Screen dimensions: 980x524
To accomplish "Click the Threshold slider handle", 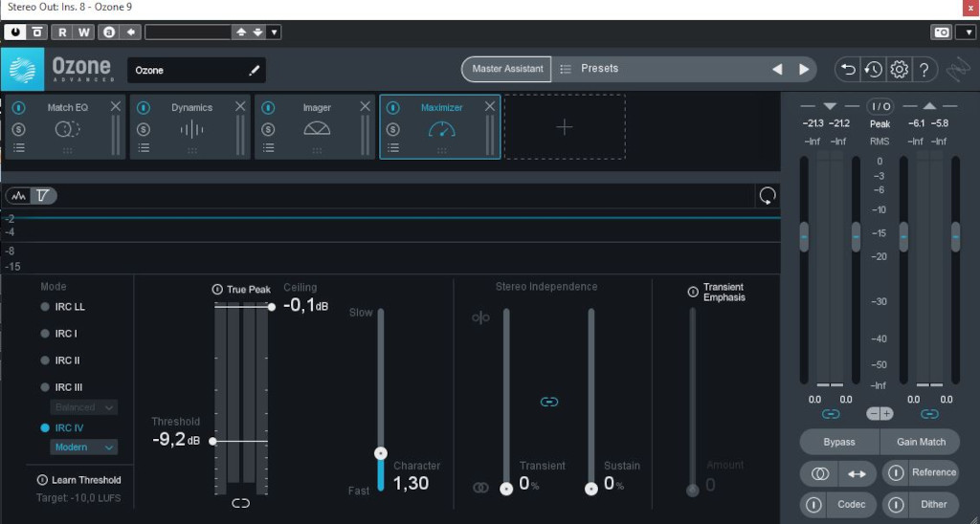I will click(x=212, y=441).
